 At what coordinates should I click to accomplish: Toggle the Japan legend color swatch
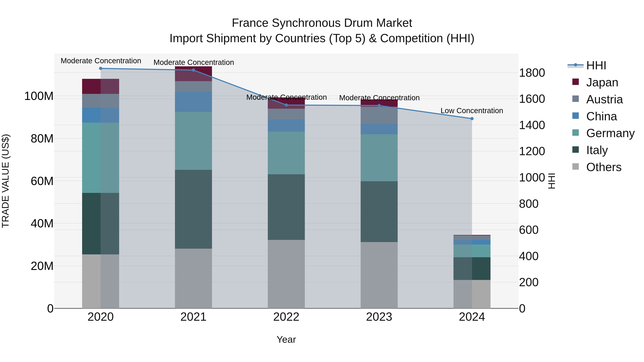pyautogui.click(x=575, y=82)
